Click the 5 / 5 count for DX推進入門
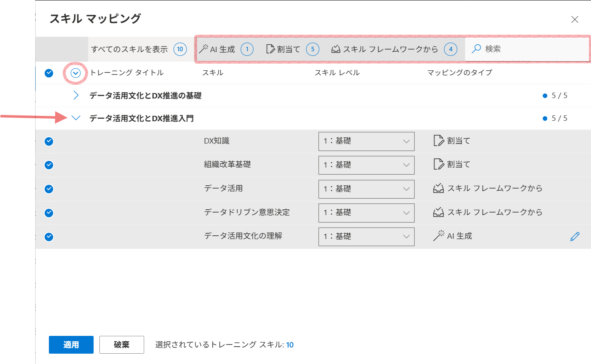The image size is (591, 364). (560, 118)
